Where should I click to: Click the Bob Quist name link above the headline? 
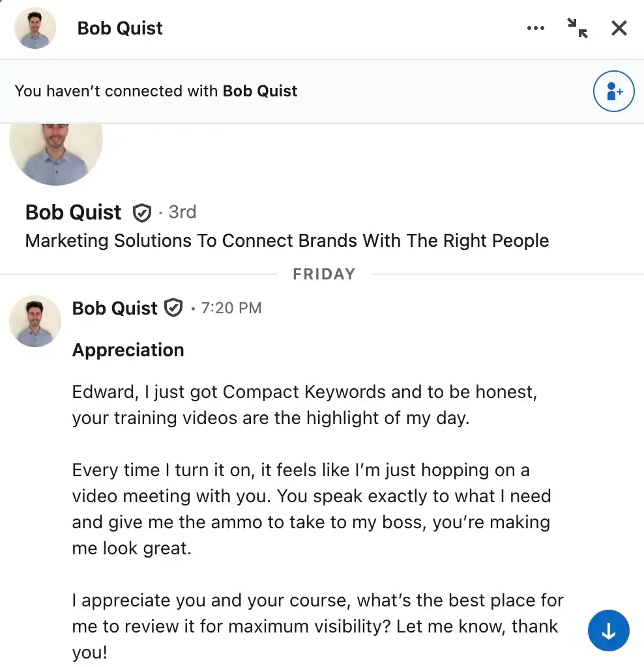tap(72, 212)
